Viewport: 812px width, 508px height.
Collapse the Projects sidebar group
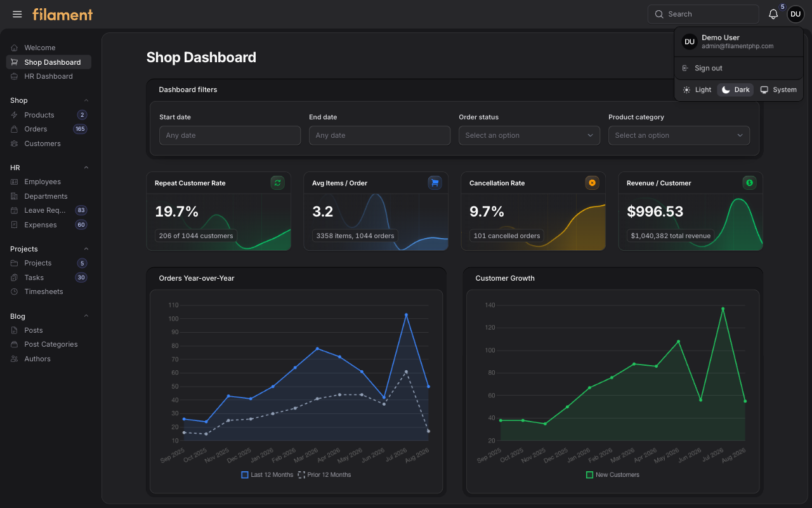coord(86,249)
